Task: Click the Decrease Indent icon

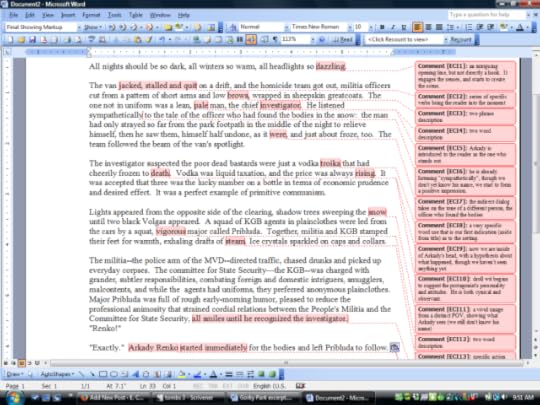Action: click(x=480, y=27)
